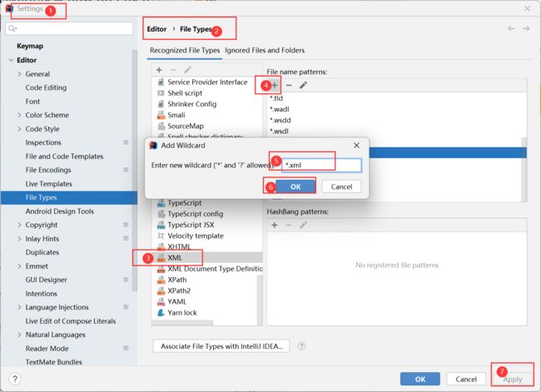Click the Copyright project-level settings icon
This screenshot has height=392, width=541.
coord(126,225)
